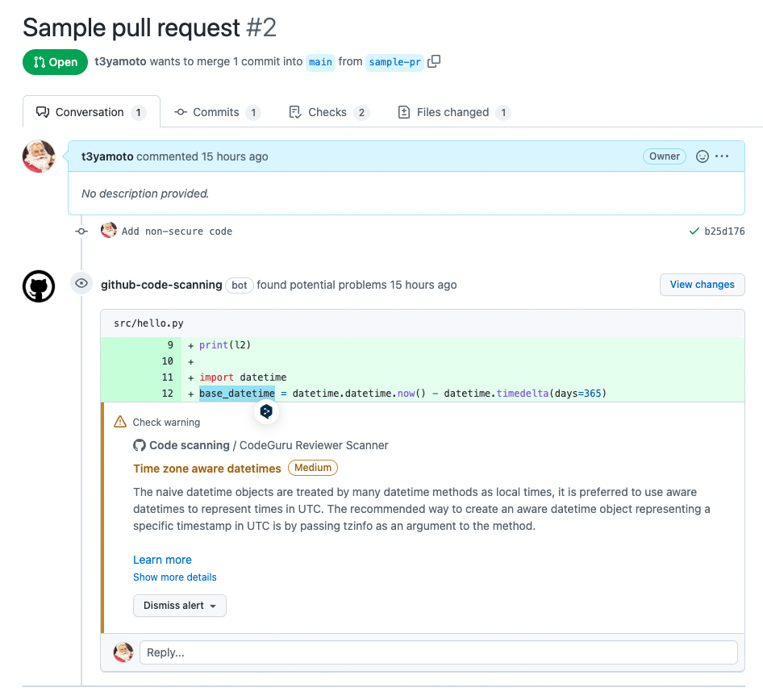
Task: Switch to the Checks tab
Action: 329,112
